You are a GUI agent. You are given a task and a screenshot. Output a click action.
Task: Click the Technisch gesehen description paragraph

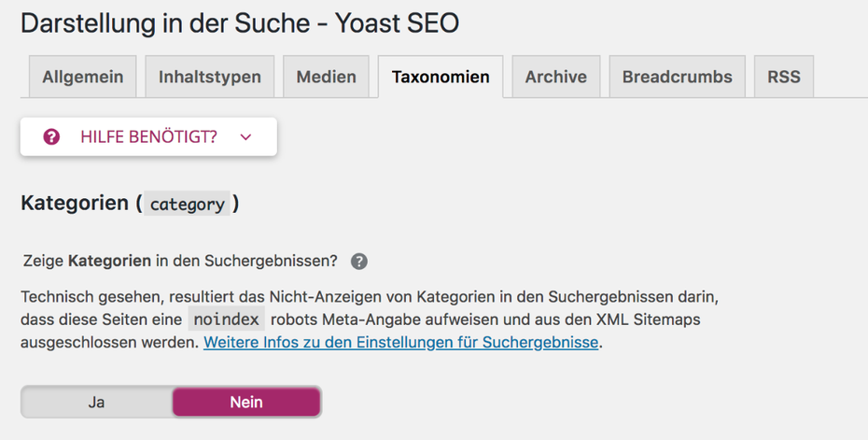pyautogui.click(x=370, y=319)
